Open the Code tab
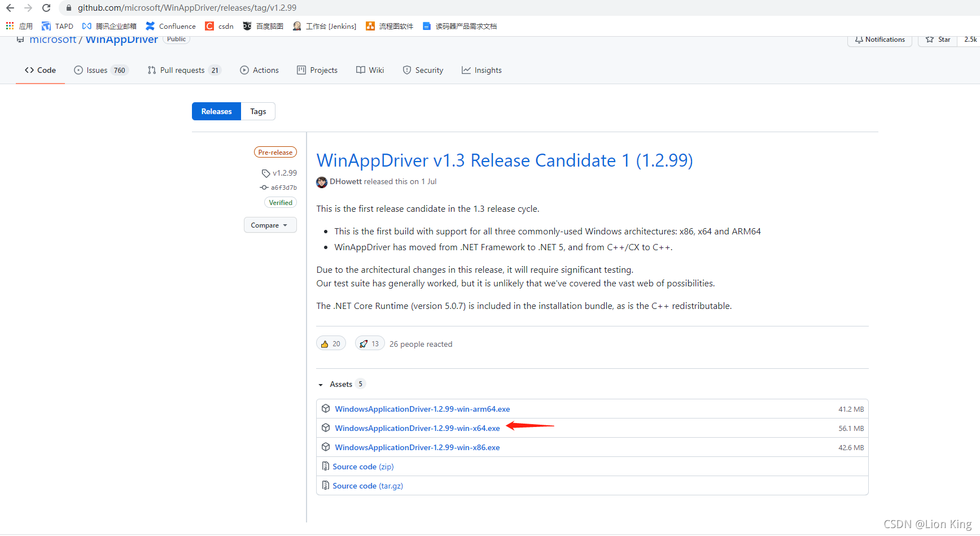This screenshot has width=980, height=536. tap(40, 70)
